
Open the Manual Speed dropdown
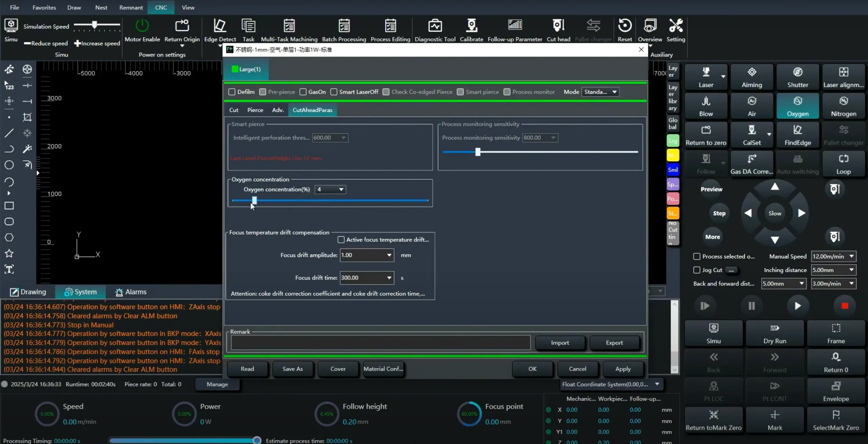(x=851, y=256)
